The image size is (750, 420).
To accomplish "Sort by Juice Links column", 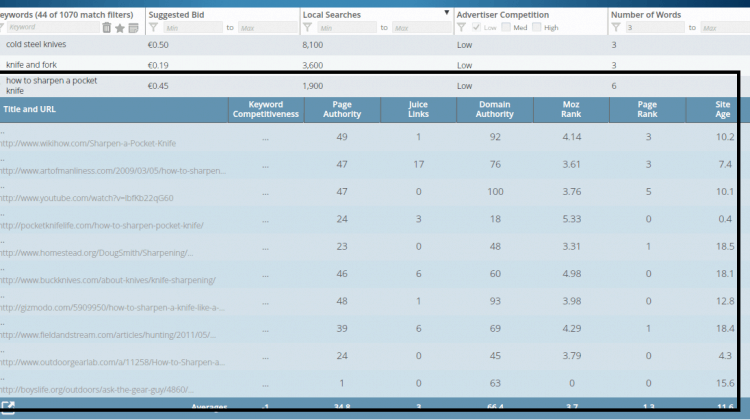I will 418,109.
